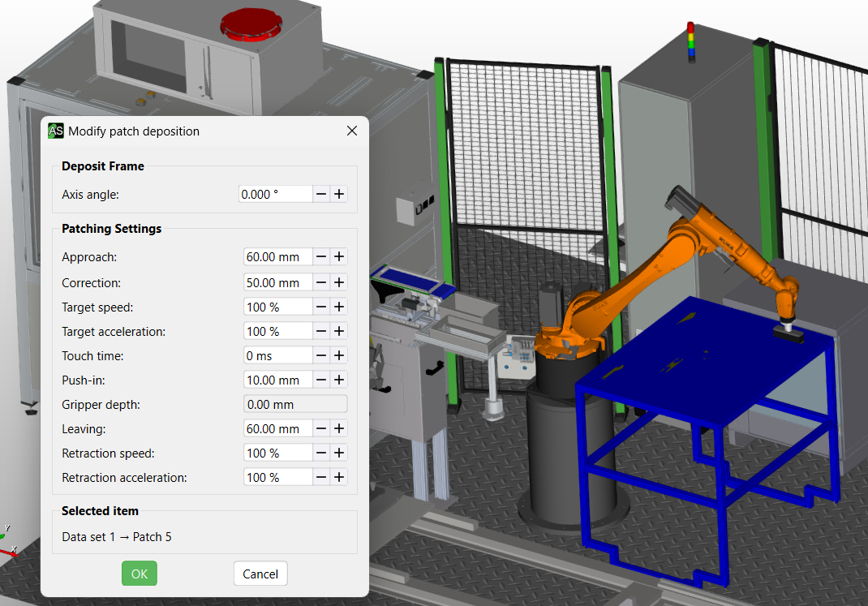868x606 pixels.
Task: Increase the Leaving distance
Action: click(339, 428)
